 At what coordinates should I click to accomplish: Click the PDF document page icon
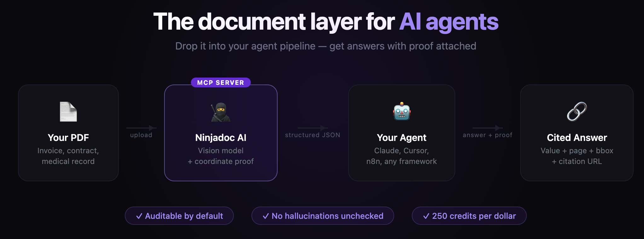tap(68, 112)
